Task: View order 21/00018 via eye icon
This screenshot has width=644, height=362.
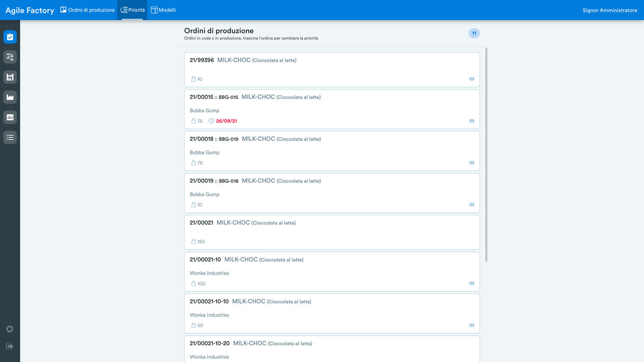Action: pyautogui.click(x=472, y=163)
